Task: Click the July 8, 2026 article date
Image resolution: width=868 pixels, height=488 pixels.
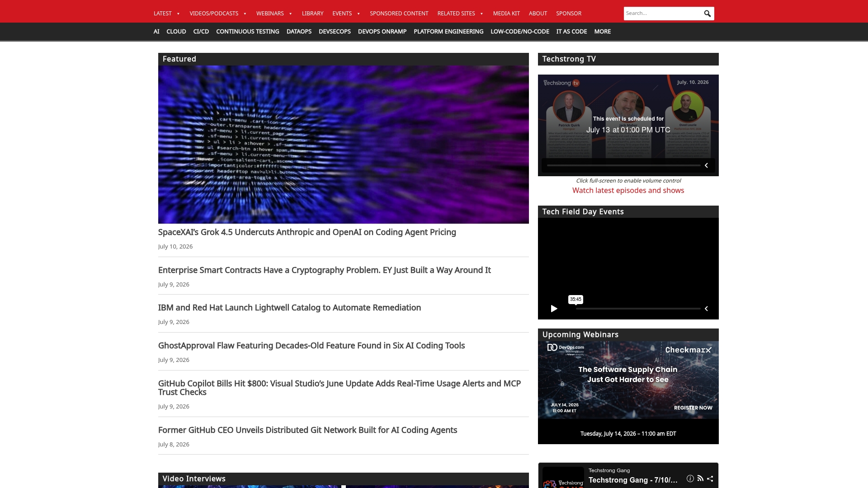Action: click(174, 445)
